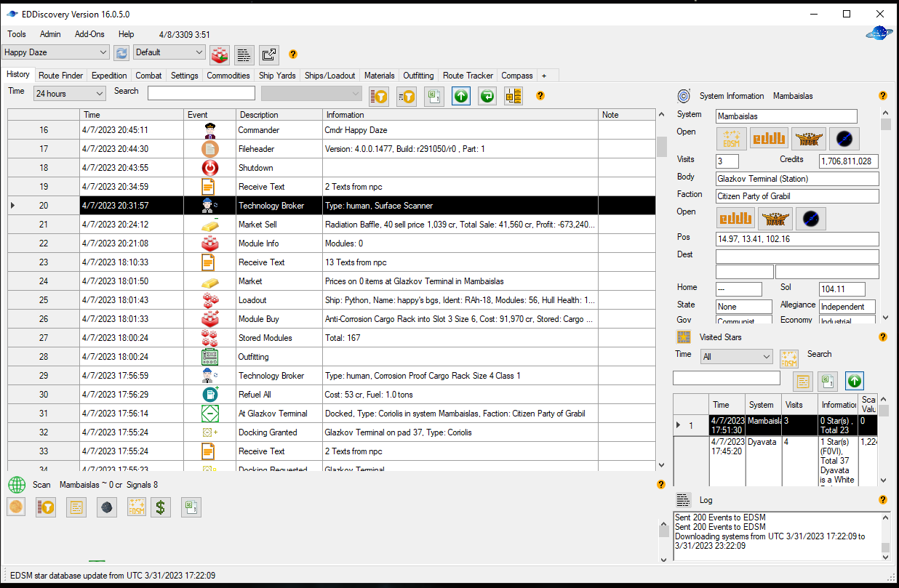The height and width of the screenshot is (588, 899).
Task: Add a new tab with plus button
Action: pyautogui.click(x=544, y=76)
